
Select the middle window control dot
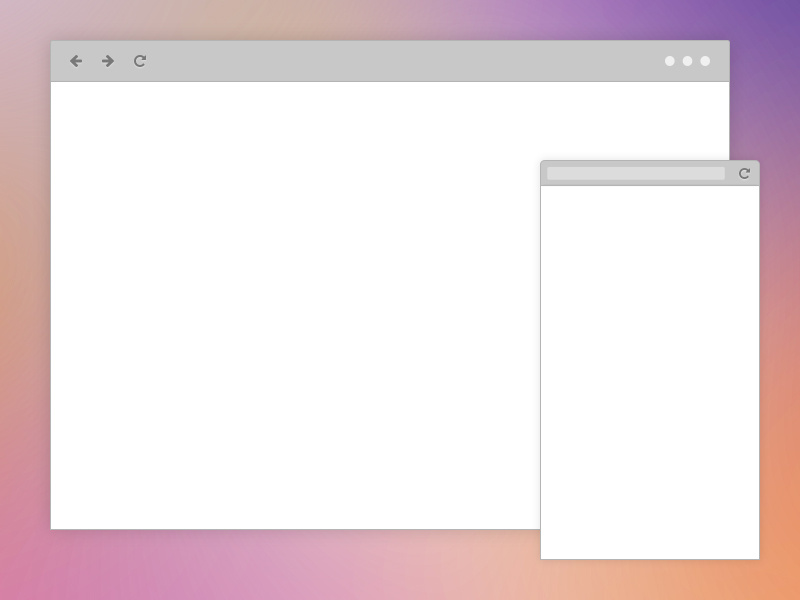(688, 61)
